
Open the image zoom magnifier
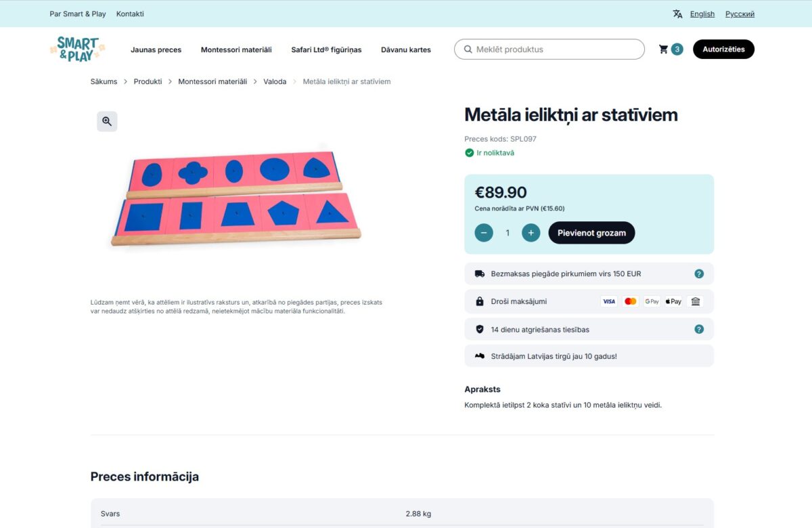pos(106,121)
